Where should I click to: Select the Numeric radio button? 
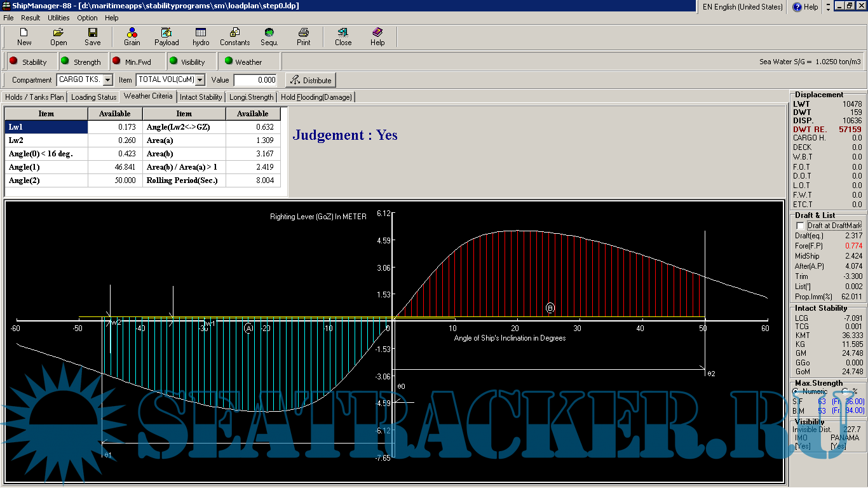[x=797, y=391]
